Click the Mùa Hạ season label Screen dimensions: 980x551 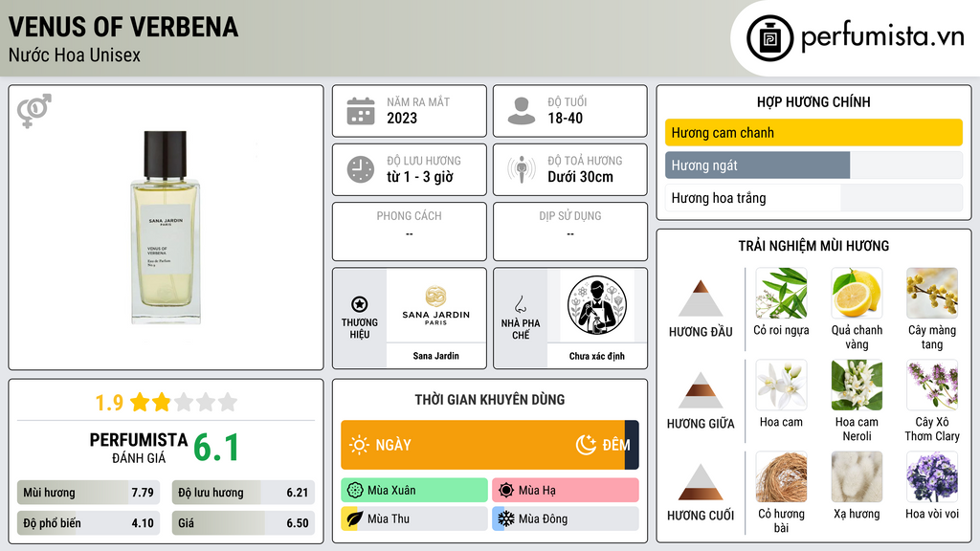coord(537,491)
